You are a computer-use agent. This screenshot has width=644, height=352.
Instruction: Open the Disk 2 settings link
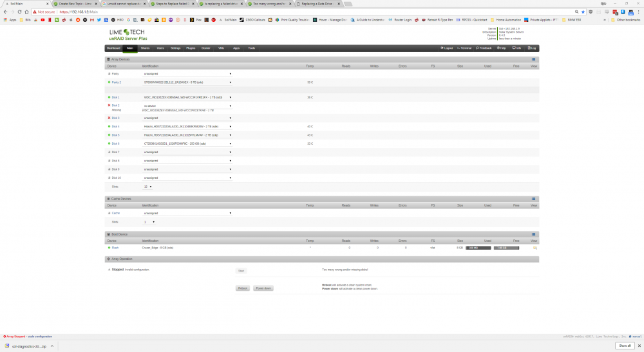[115, 106]
